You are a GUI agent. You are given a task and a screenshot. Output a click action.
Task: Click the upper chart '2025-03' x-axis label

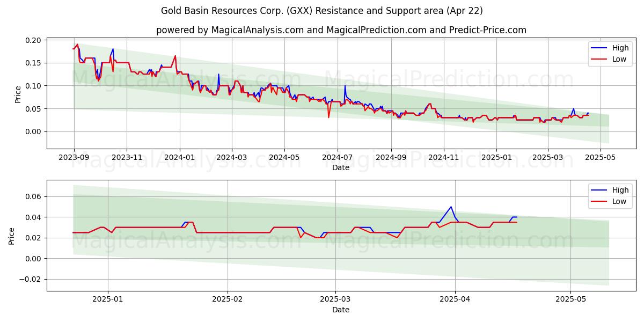[547, 157]
